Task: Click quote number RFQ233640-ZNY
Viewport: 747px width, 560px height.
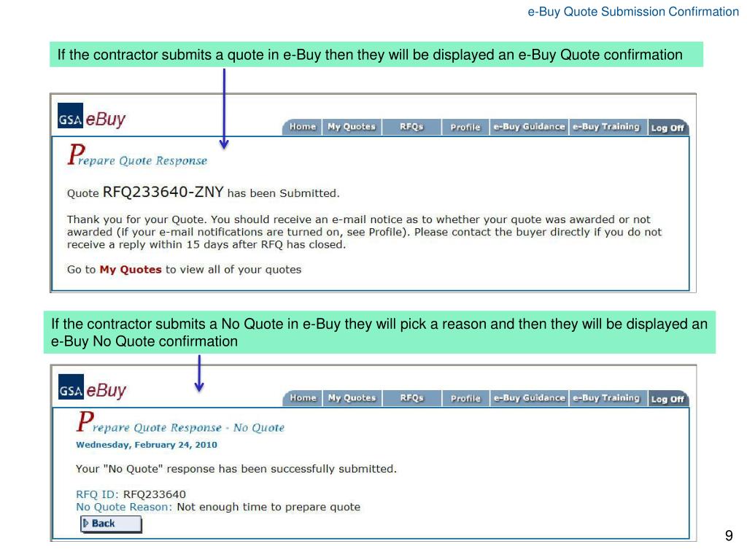Action: click(163, 192)
